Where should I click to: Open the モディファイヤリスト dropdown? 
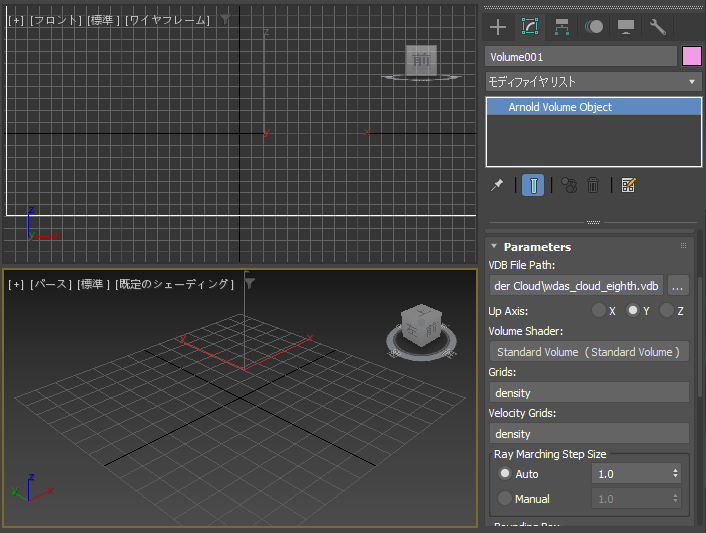point(593,82)
